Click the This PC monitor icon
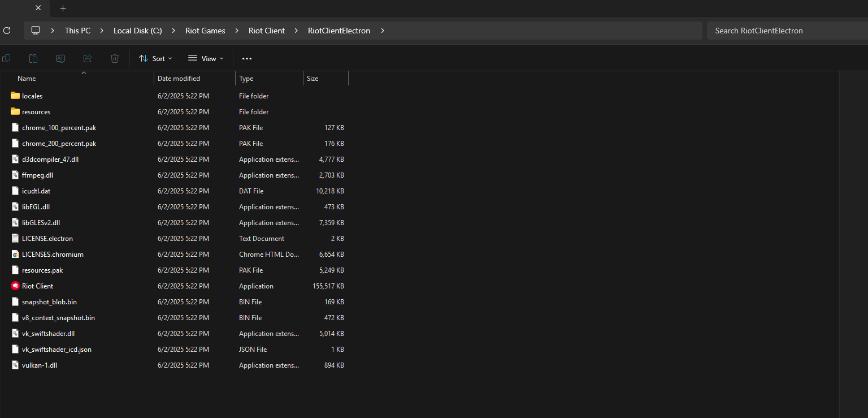The height and width of the screenshot is (418, 868). coord(36,31)
